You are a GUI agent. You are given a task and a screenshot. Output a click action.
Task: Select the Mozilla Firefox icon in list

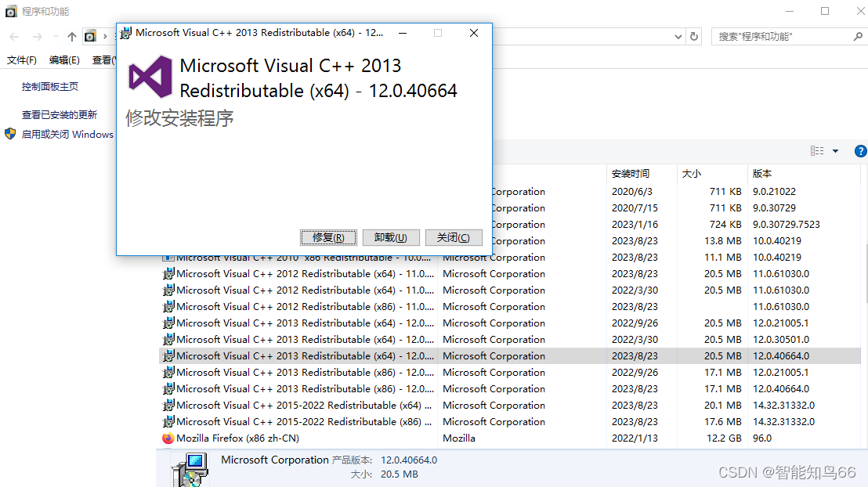[168, 438]
